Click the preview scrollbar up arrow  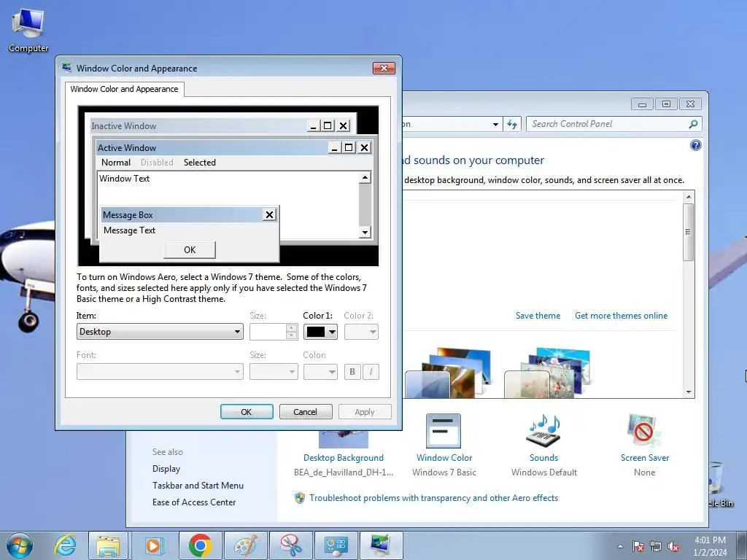click(x=365, y=178)
